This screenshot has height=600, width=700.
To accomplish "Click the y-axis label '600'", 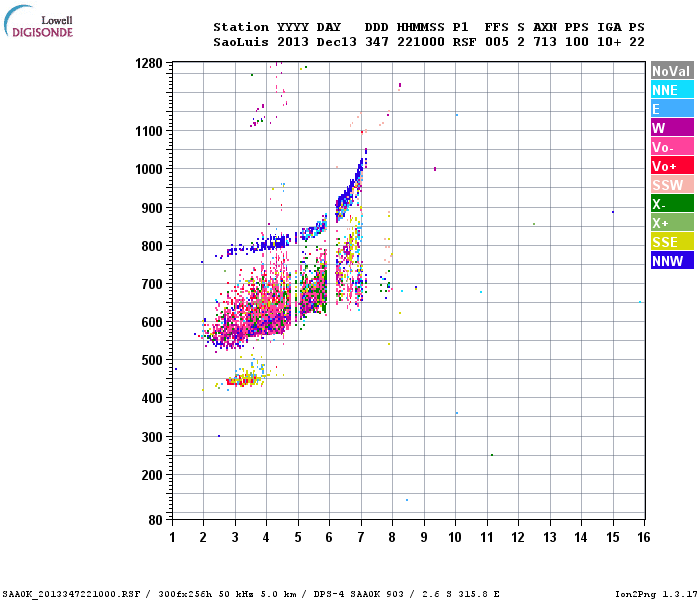I will (152, 322).
